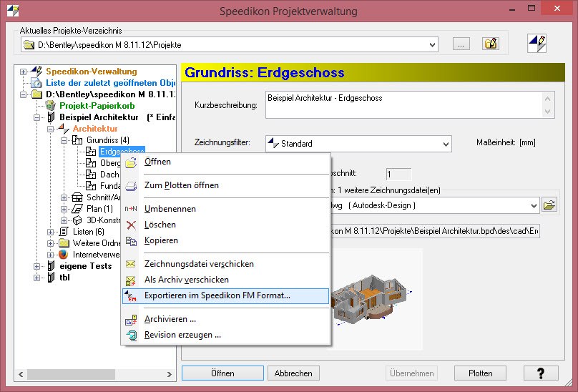Click the ... browse button beside directory
The image size is (578, 392).
pos(461,44)
